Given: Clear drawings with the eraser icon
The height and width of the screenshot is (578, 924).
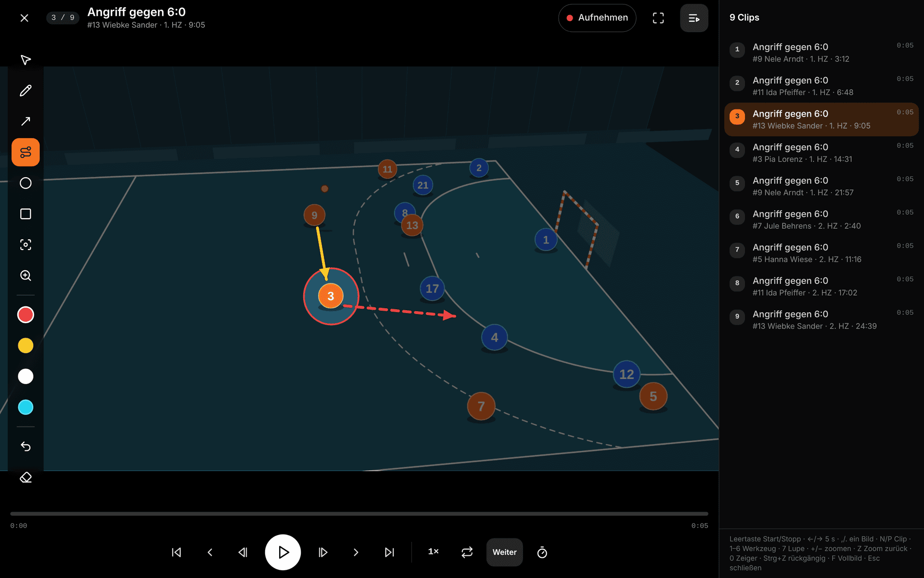Looking at the screenshot, I should [26, 477].
